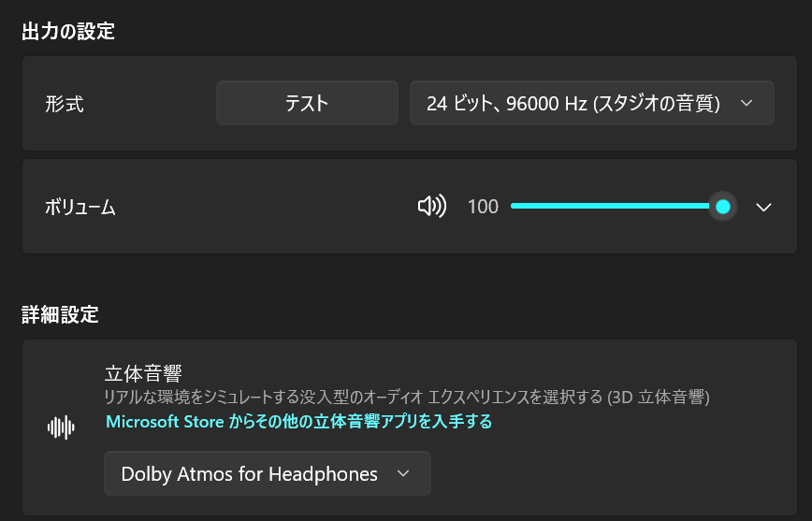Click the spatial sound description text
Image resolution: width=812 pixels, height=521 pixels.
click(407, 398)
